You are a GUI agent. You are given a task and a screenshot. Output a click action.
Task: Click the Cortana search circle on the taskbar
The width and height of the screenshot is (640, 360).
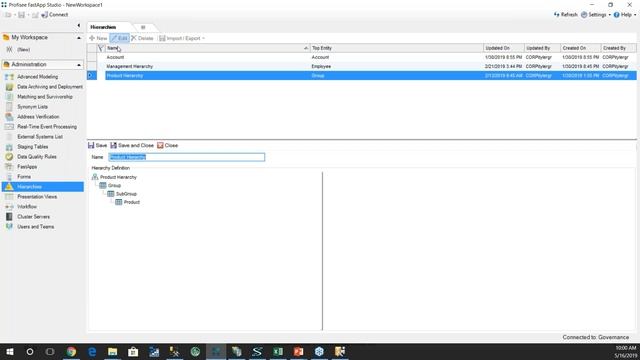pyautogui.click(x=30, y=351)
